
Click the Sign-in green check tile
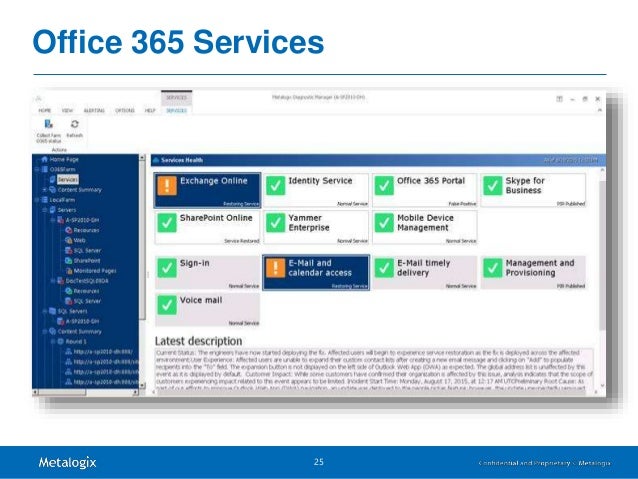click(x=208, y=273)
